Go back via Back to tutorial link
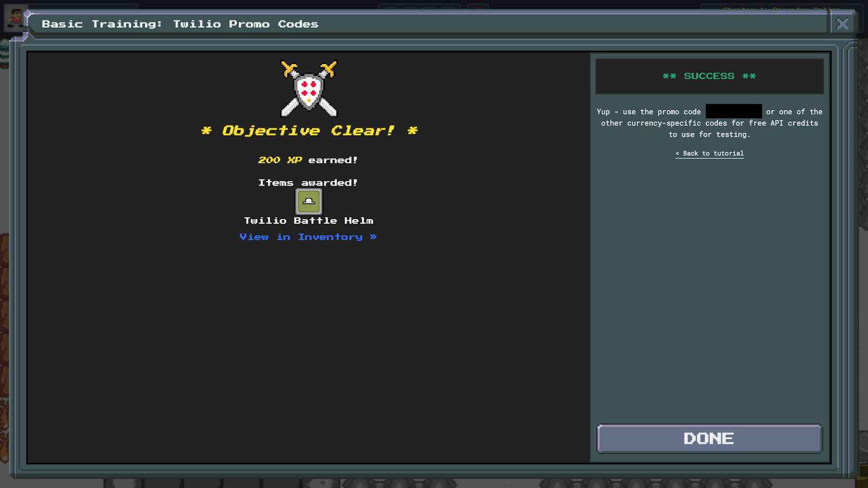 pos(710,153)
